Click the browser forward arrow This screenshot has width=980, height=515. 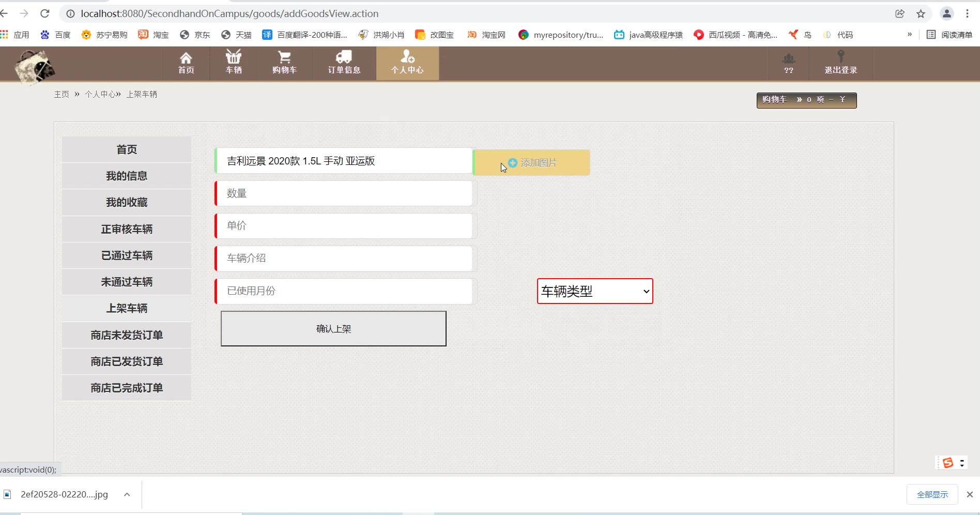(x=24, y=13)
